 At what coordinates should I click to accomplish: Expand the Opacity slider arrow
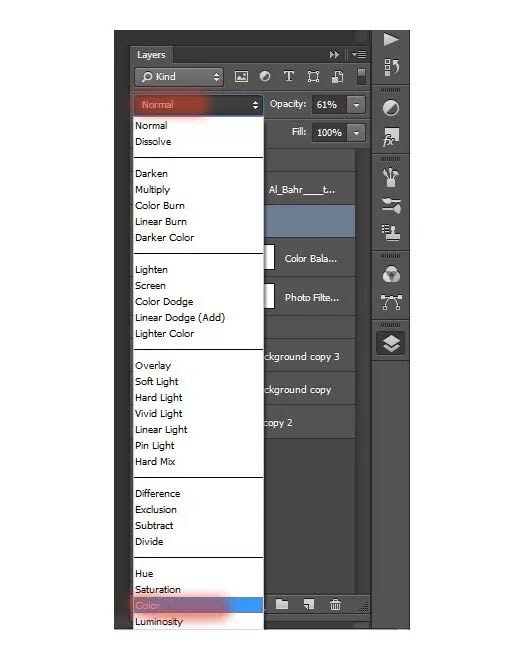pos(356,105)
